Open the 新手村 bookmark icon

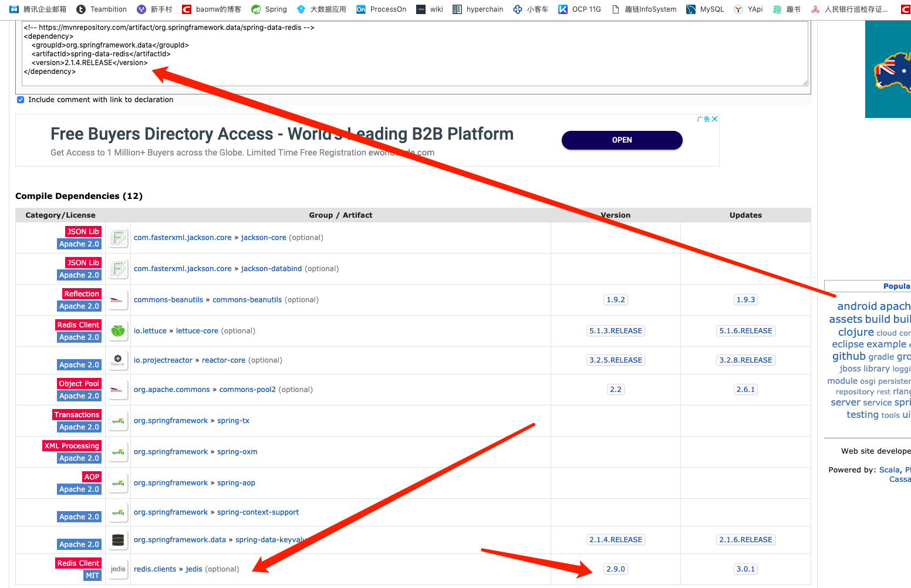(x=141, y=9)
